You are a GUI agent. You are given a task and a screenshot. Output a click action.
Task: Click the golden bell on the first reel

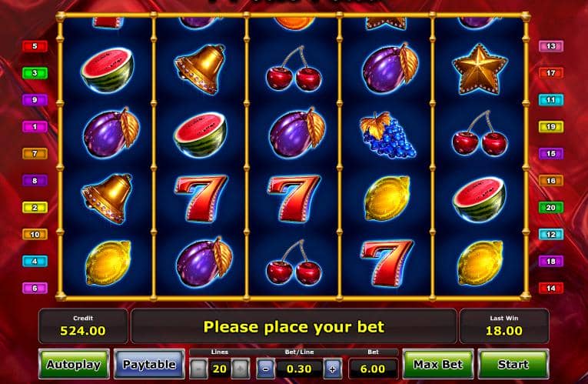tap(108, 198)
